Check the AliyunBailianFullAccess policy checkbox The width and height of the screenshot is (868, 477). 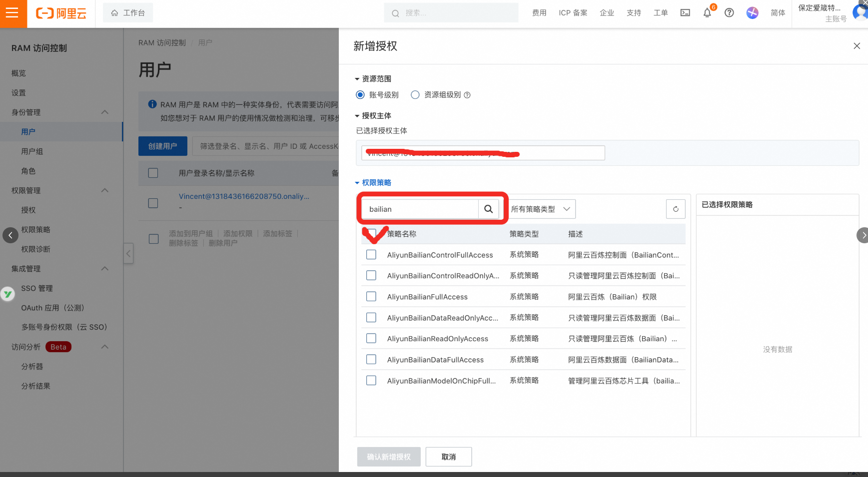tap(371, 297)
